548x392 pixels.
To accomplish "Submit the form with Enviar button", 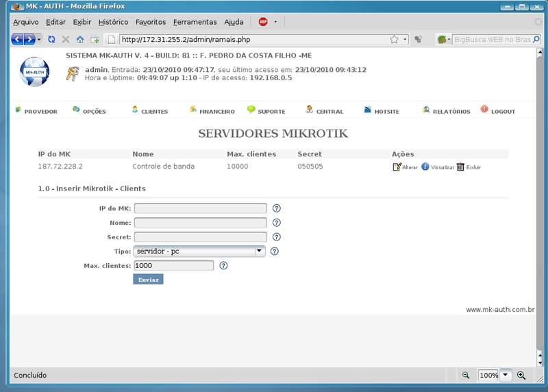I will coord(148,280).
